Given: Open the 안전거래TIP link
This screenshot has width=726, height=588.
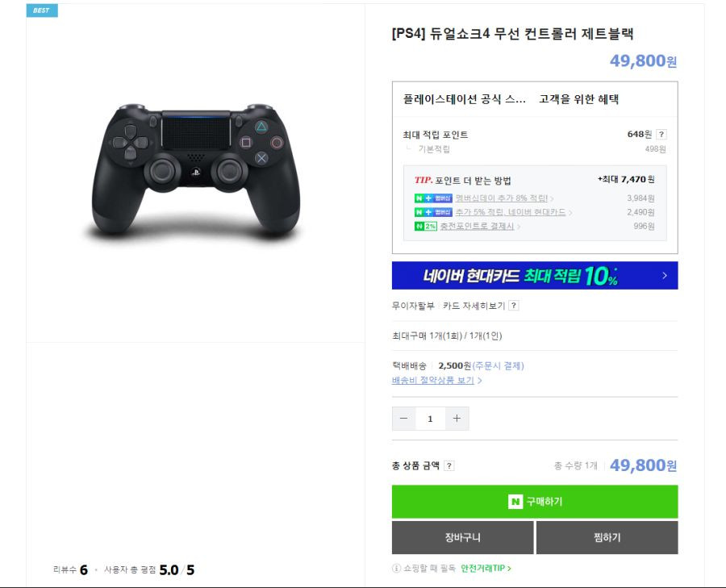Looking at the screenshot, I should tap(486, 568).
